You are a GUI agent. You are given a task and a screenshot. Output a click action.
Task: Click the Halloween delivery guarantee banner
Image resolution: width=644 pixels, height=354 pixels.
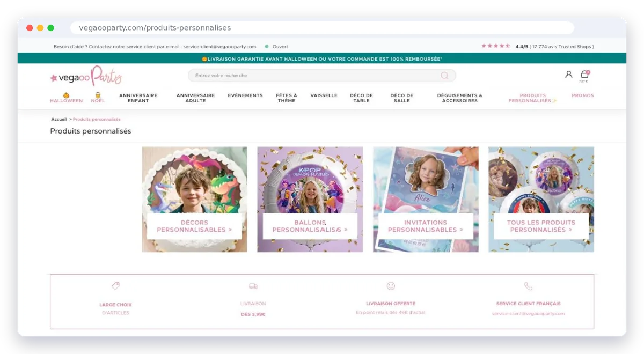[x=322, y=58]
